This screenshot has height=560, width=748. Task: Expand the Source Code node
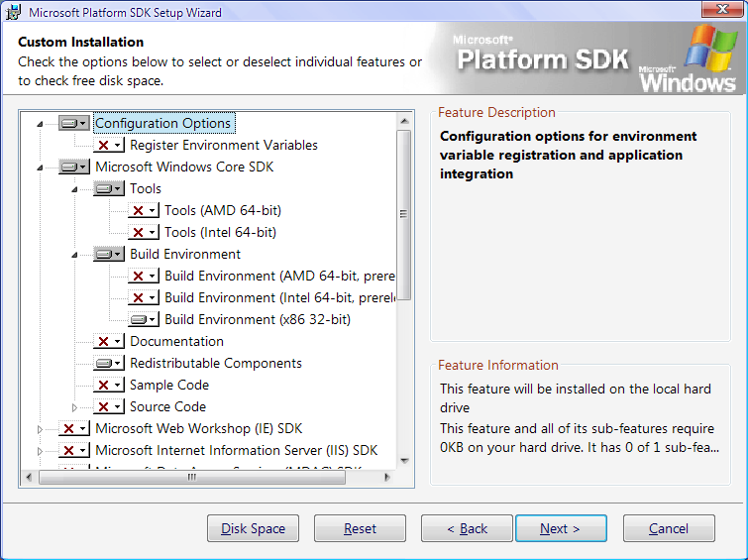click(74, 407)
